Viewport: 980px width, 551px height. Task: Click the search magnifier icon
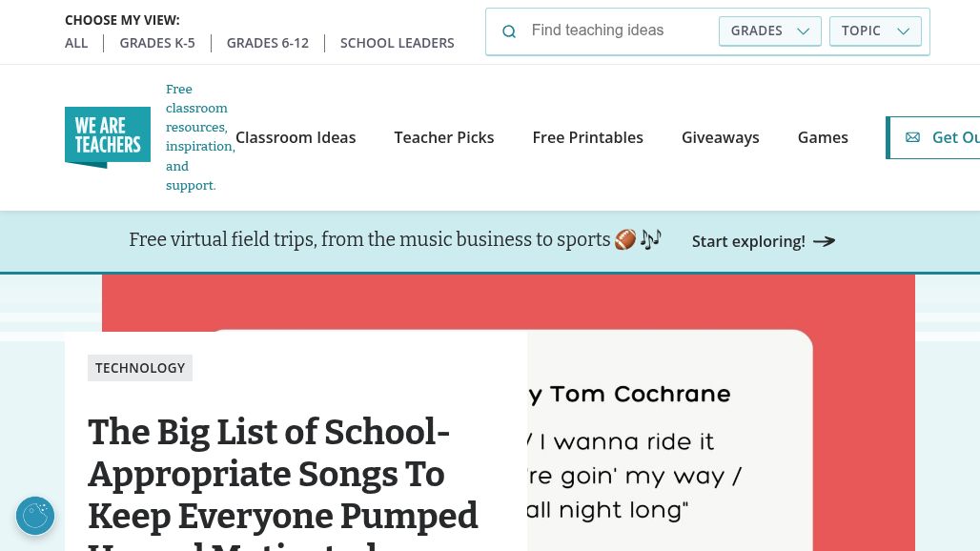[x=509, y=31]
